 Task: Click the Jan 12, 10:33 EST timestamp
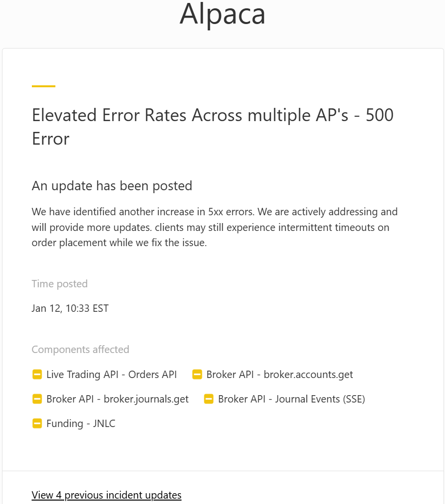(x=70, y=308)
